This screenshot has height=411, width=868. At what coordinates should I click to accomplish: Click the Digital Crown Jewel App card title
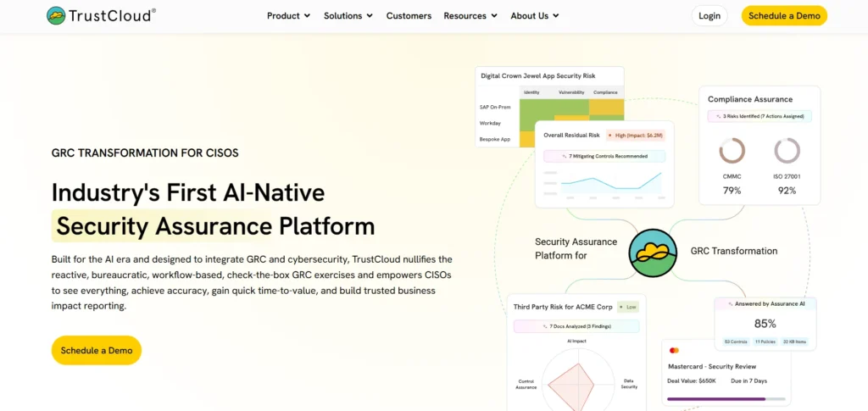click(x=538, y=75)
